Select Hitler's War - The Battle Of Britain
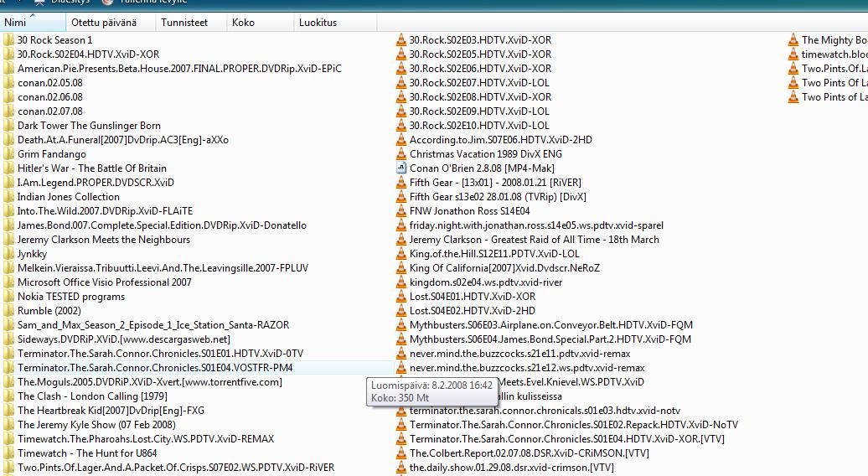The width and height of the screenshot is (868, 476). point(92,168)
